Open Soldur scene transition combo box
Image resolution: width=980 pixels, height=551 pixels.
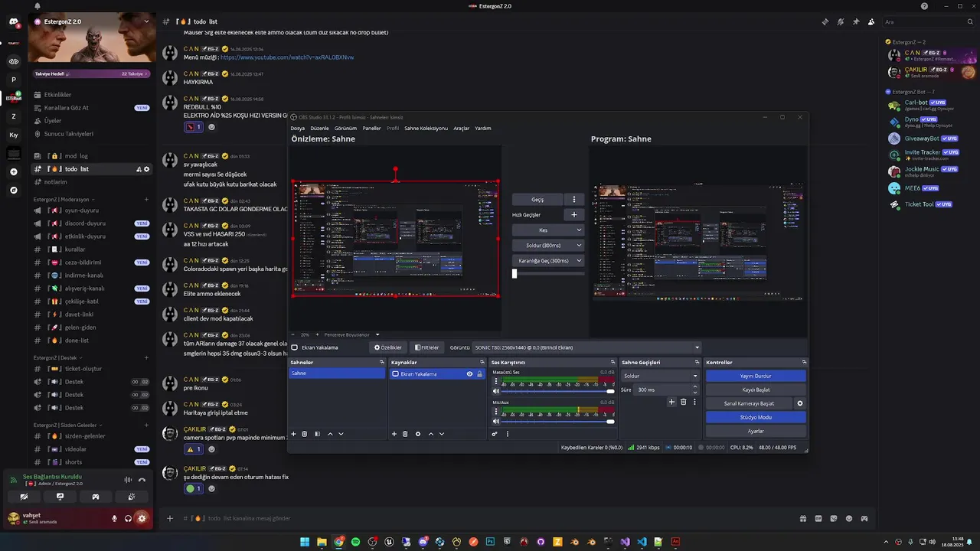660,376
